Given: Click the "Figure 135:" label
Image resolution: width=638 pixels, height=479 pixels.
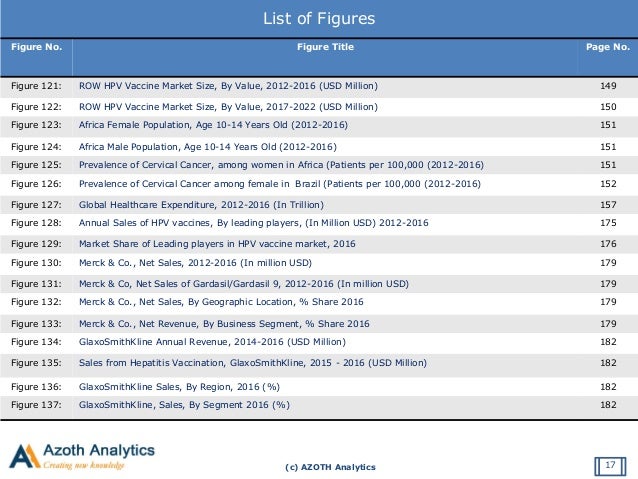Looking at the screenshot, I should click(36, 363).
